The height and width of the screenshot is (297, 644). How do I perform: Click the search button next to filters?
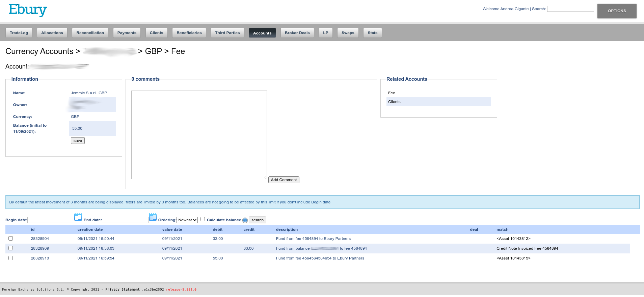point(258,220)
